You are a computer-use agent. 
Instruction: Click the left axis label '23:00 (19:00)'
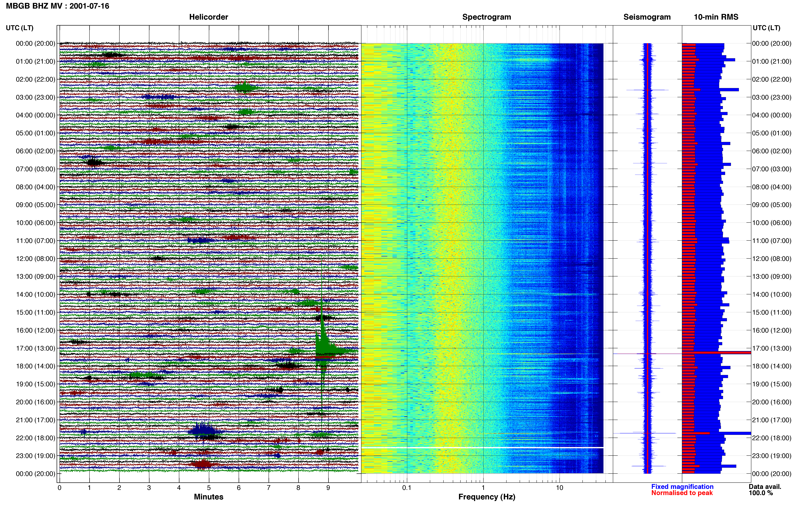click(35, 456)
